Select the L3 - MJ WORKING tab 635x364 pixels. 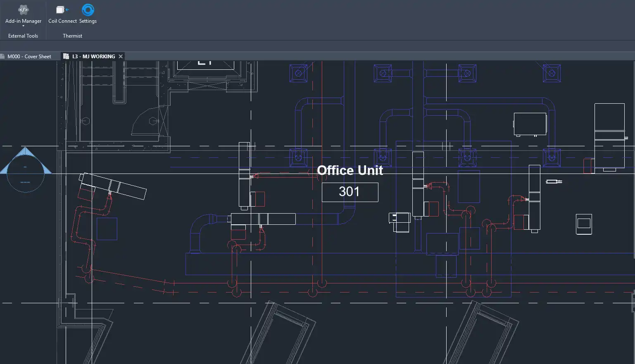pyautogui.click(x=93, y=57)
